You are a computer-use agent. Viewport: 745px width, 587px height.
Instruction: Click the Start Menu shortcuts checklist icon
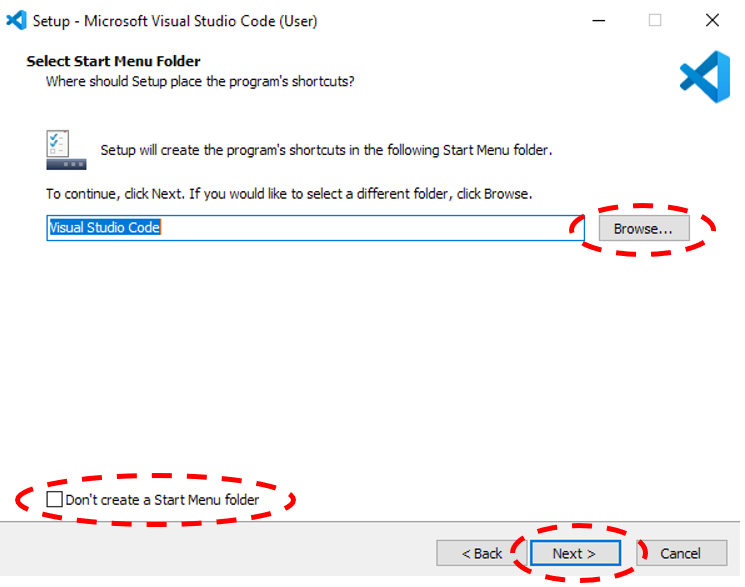tap(66, 150)
